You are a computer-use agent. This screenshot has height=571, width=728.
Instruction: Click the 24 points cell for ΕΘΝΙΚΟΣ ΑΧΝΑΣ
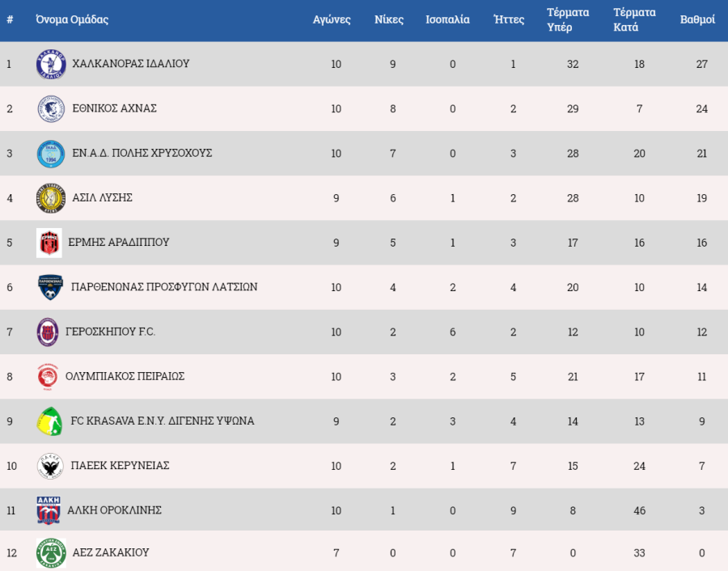point(701,108)
